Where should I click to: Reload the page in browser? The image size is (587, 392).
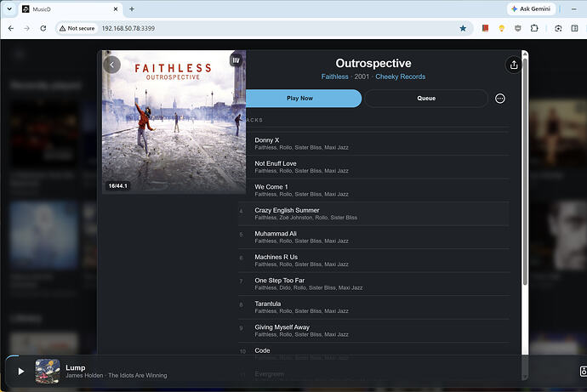pos(43,28)
